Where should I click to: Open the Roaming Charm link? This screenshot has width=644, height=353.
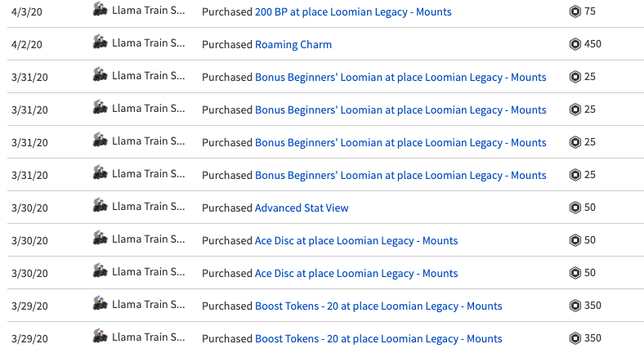point(293,45)
